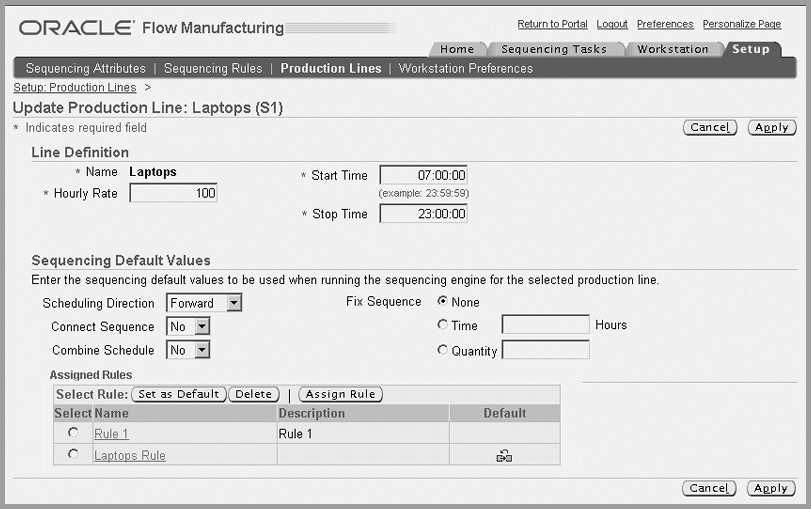
Task: Select the Setup tab
Action: click(750, 49)
